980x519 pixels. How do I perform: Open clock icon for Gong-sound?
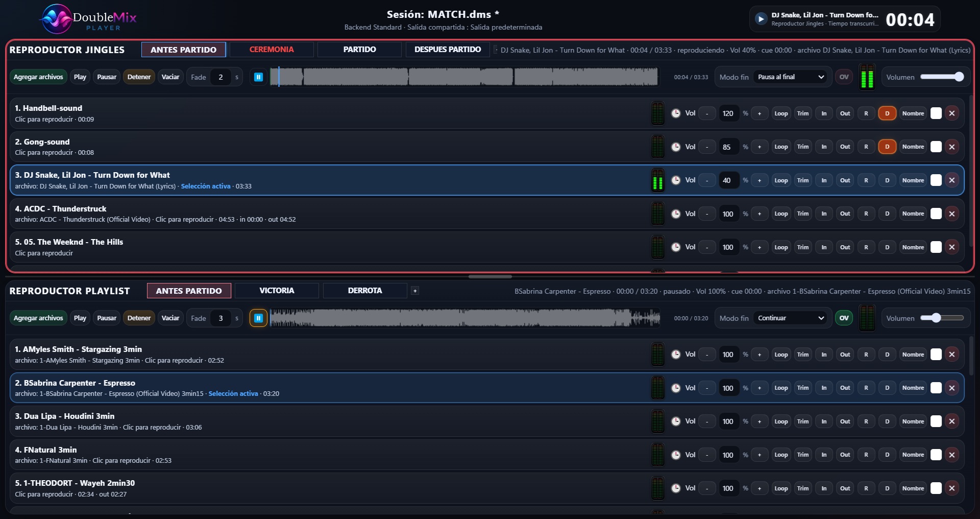676,147
